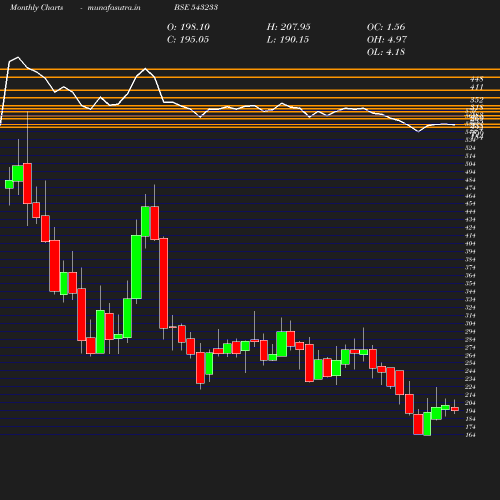The width and height of the screenshot is (500, 500).
Task: Click the "BSE 543233" ticker label
Action: point(196,7)
